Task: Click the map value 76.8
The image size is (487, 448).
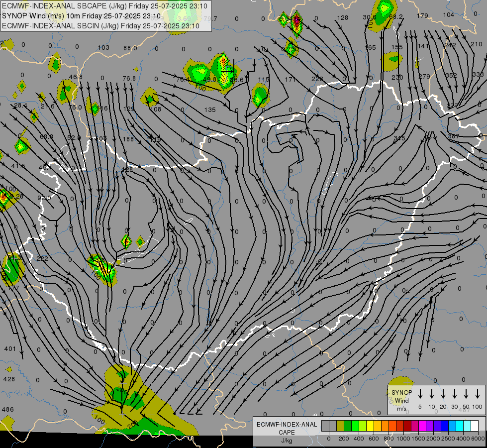Action: tap(129, 78)
